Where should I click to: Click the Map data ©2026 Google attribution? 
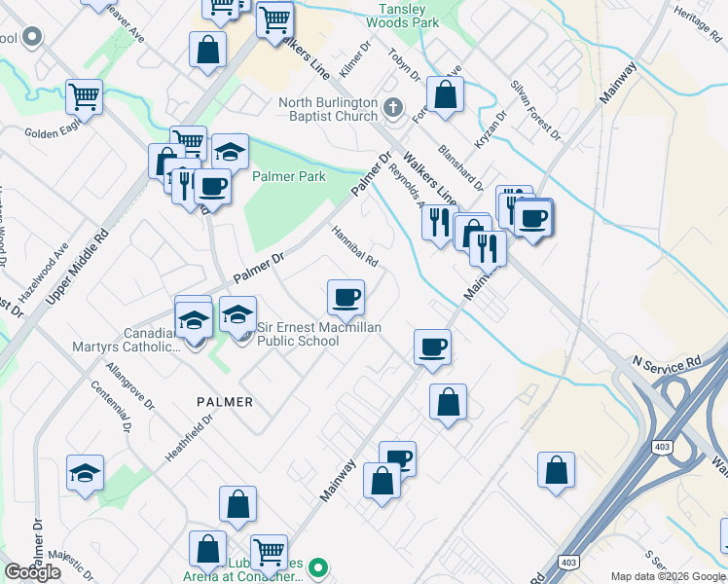click(669, 576)
